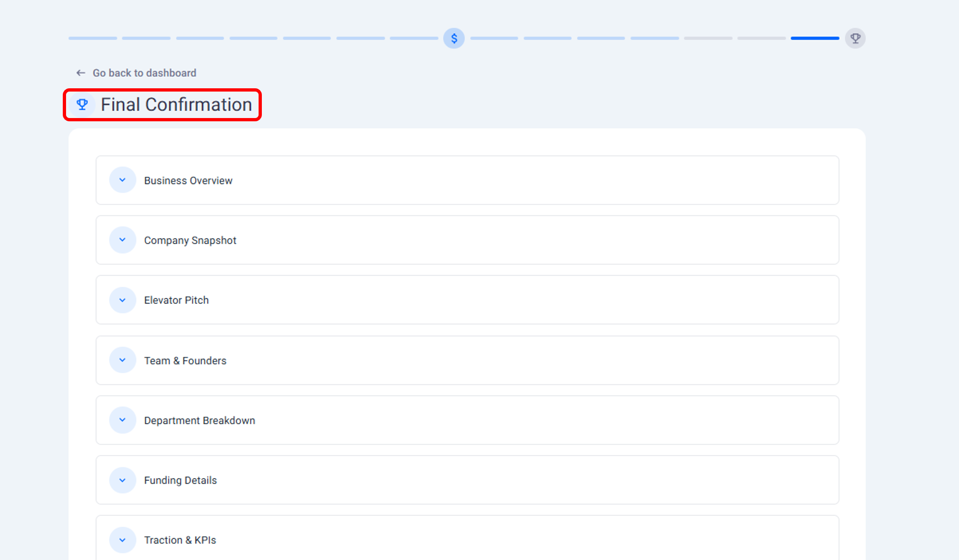Expand the Company Snapshot chevron

click(x=122, y=240)
